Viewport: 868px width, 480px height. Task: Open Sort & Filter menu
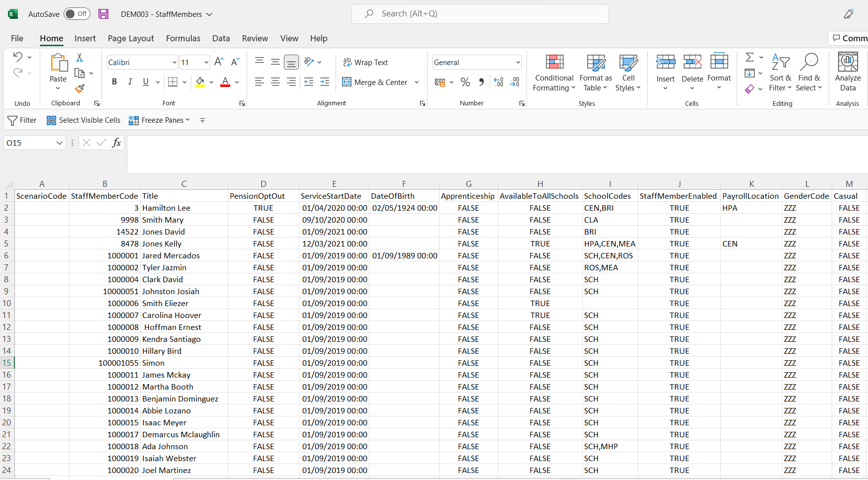tap(781, 73)
